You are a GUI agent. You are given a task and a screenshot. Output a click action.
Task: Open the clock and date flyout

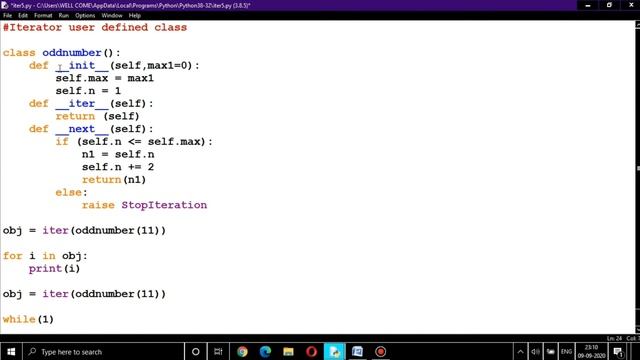coord(591,351)
